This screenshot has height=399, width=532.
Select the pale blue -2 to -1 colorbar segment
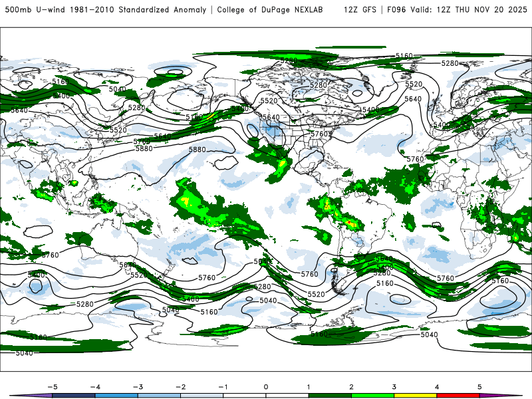tap(202, 396)
